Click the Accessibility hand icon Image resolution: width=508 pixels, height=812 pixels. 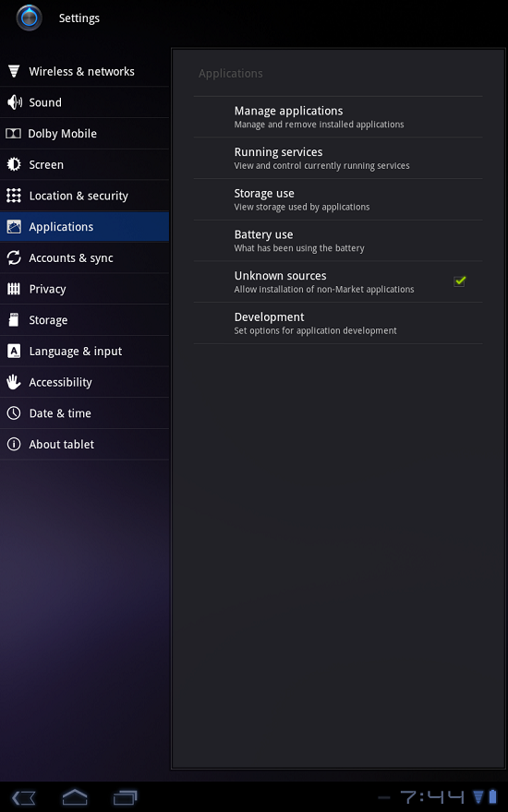click(x=14, y=382)
